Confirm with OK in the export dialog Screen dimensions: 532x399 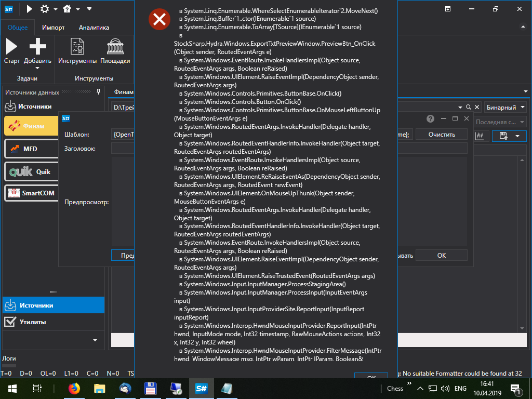442,255
